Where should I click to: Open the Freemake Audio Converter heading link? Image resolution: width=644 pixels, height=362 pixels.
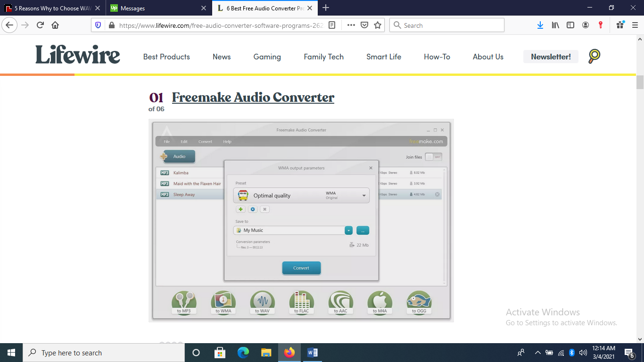(253, 98)
